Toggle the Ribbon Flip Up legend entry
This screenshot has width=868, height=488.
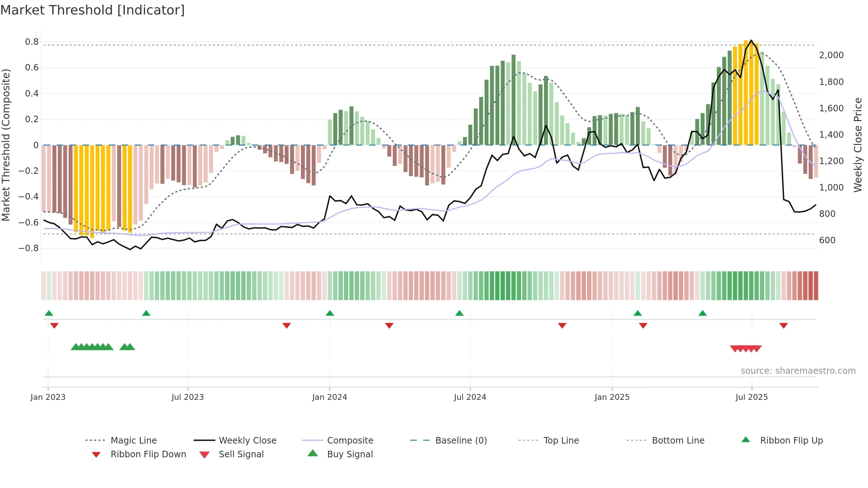coord(782,440)
